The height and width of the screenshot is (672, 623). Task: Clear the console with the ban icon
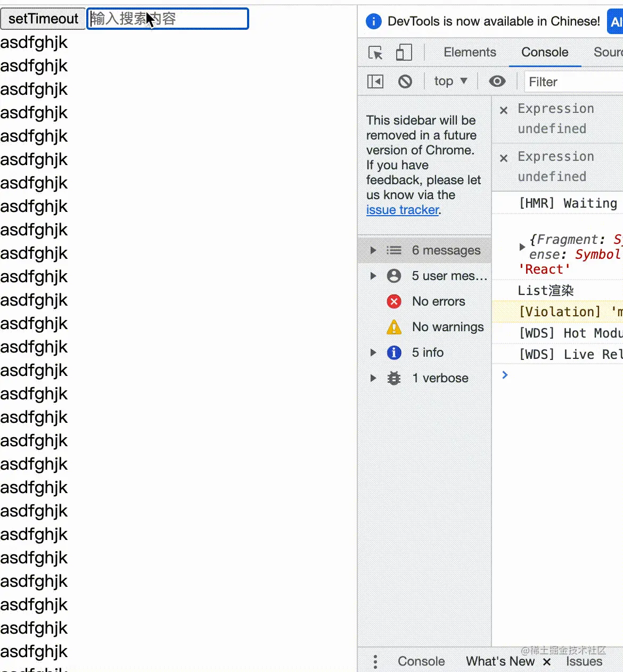click(405, 81)
